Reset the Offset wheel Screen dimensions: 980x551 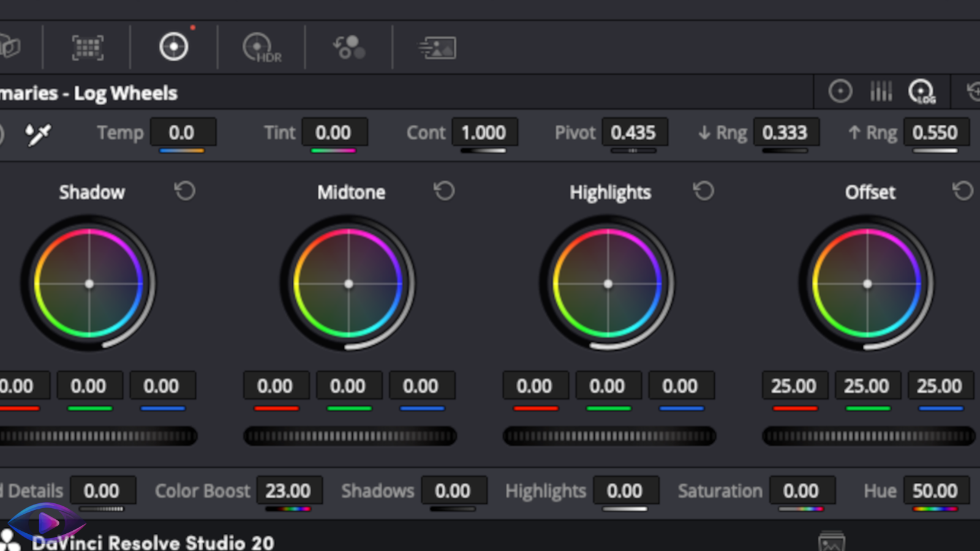[x=962, y=191]
